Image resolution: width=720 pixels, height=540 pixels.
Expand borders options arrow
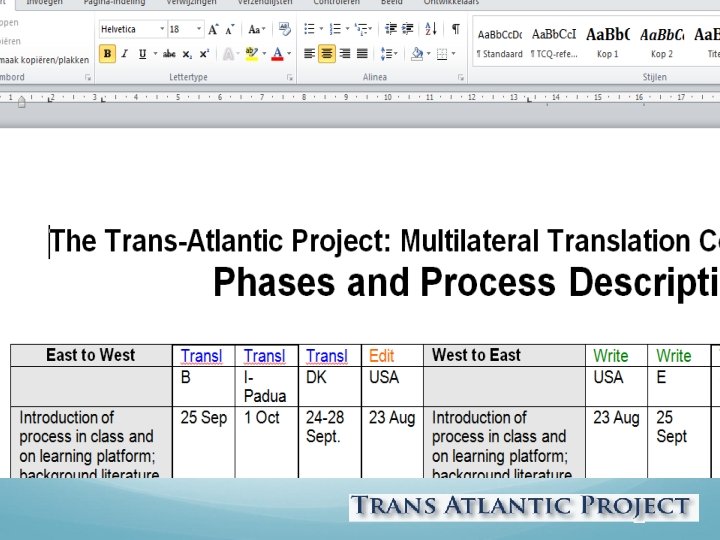tap(453, 54)
